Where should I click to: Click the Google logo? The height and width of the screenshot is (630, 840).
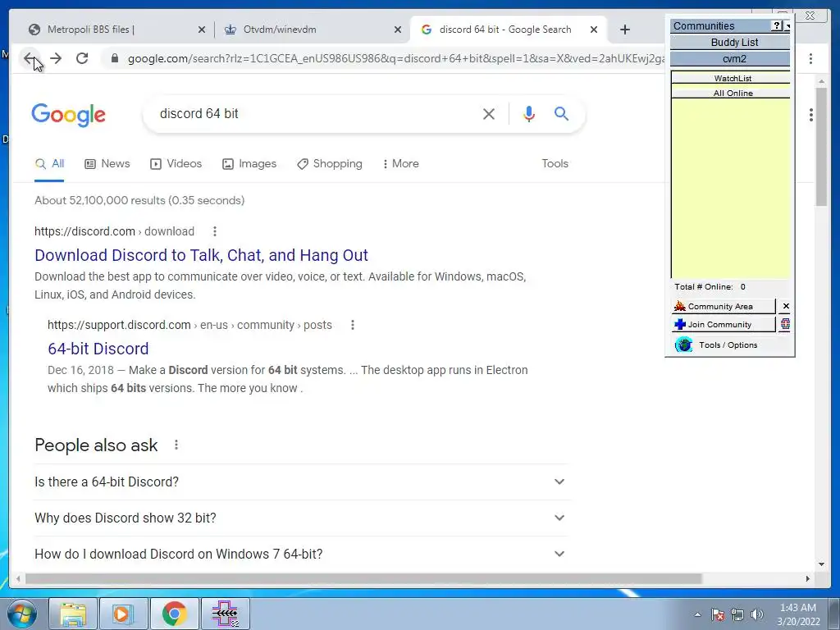pyautogui.click(x=69, y=115)
